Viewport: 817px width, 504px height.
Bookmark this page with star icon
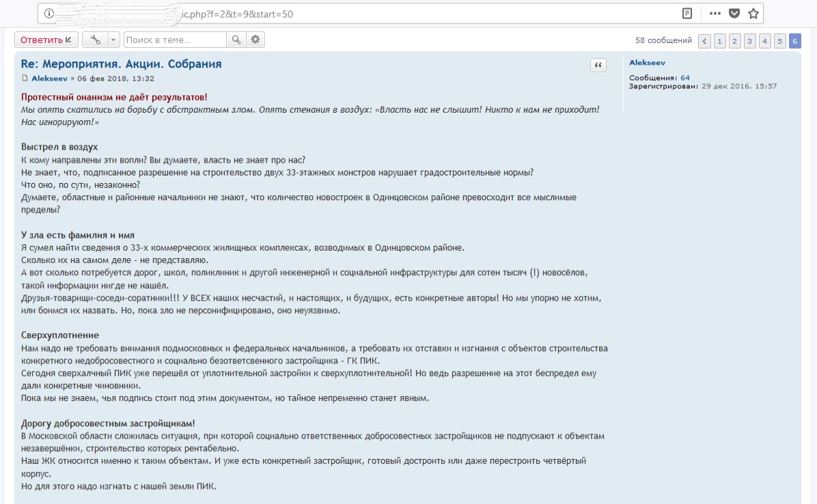point(753,14)
